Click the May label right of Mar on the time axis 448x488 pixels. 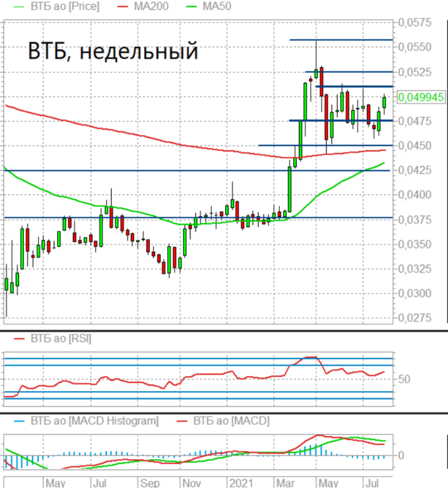pos(328,483)
